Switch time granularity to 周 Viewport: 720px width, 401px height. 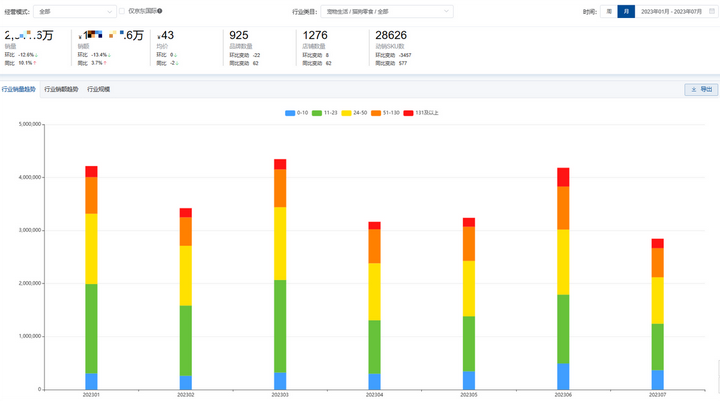609,11
